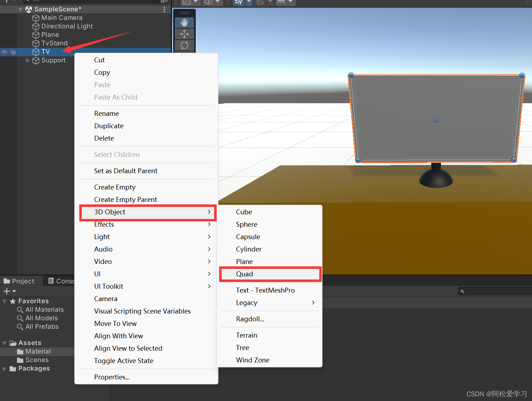Open the Effects submenu

[x=146, y=224]
